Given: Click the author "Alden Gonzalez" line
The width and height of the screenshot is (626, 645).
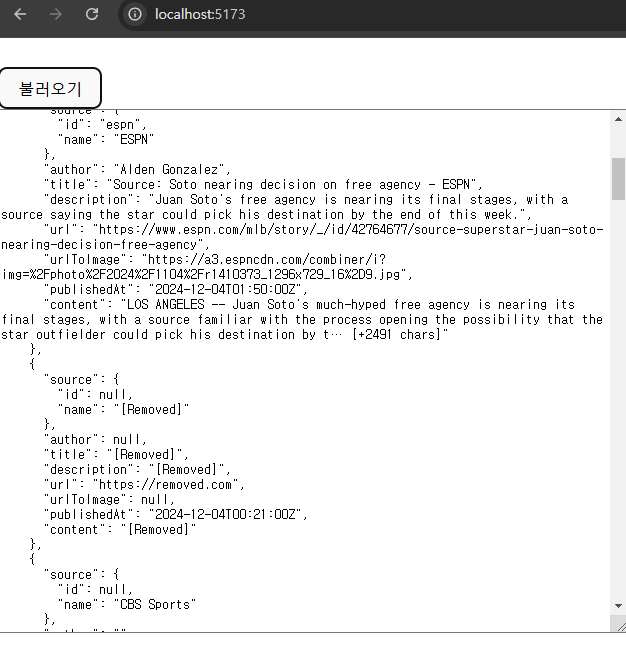Looking at the screenshot, I should 137,169.
